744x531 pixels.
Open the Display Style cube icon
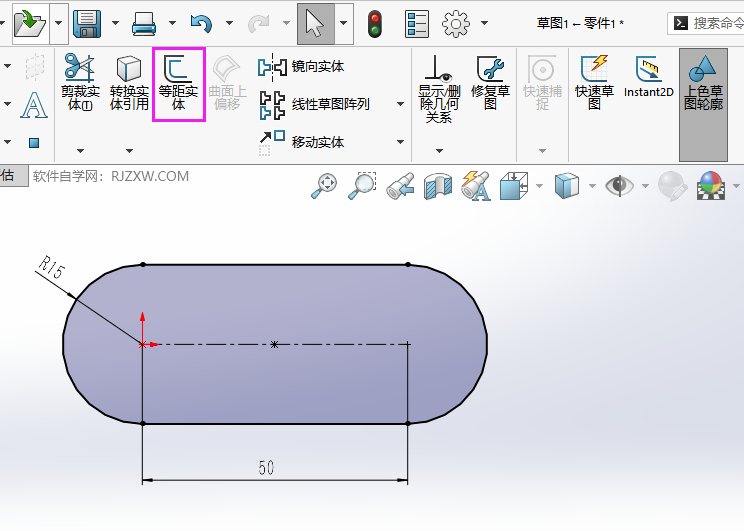coord(567,186)
